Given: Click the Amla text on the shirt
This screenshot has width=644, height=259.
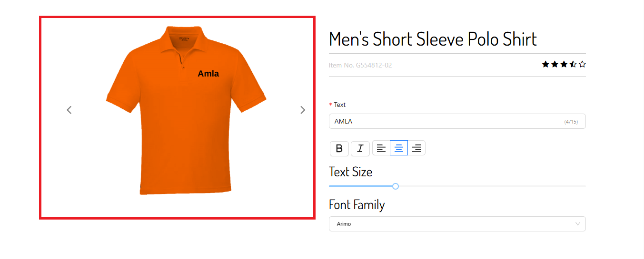Looking at the screenshot, I should pos(208,74).
